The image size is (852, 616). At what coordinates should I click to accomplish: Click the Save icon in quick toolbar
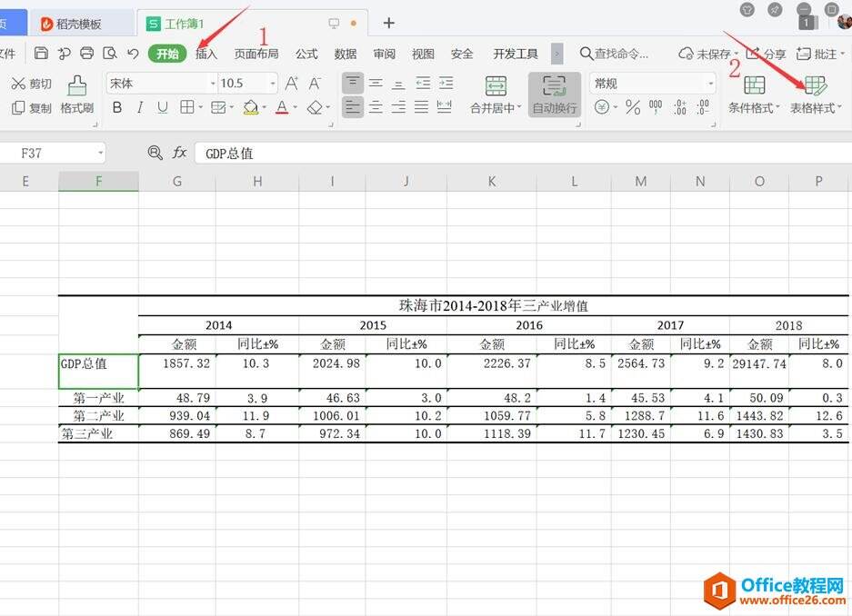41,54
